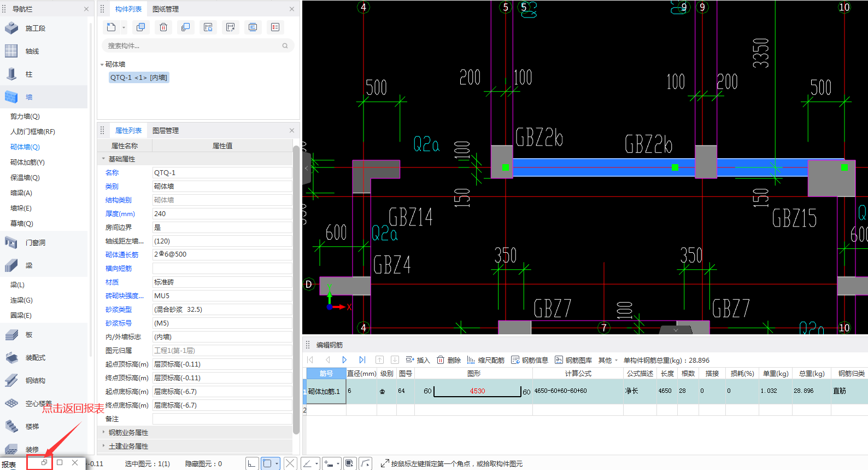Click the 钢筋信息 button
This screenshot has width=868, height=470.
(530, 360)
